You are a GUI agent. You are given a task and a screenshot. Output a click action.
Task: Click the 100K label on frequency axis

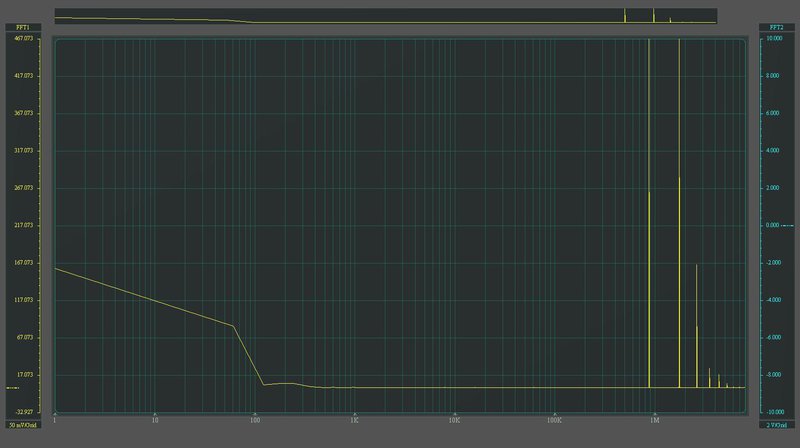coord(555,420)
